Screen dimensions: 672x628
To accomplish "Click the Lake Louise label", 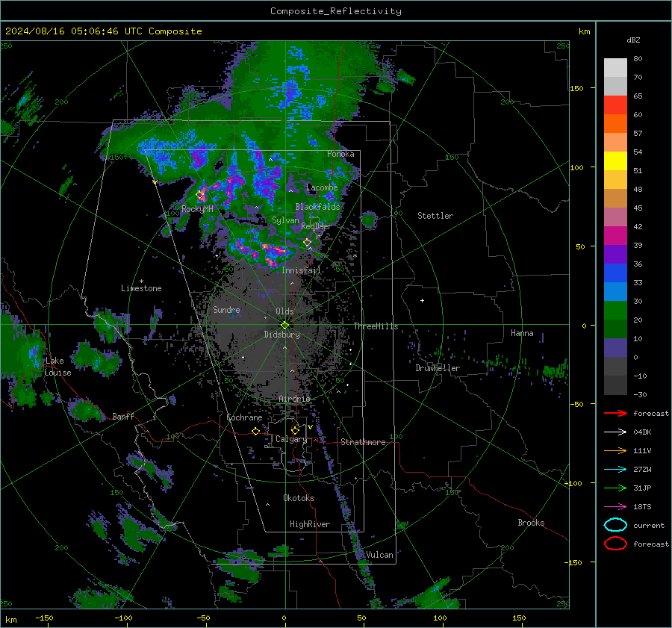I will point(57,367).
